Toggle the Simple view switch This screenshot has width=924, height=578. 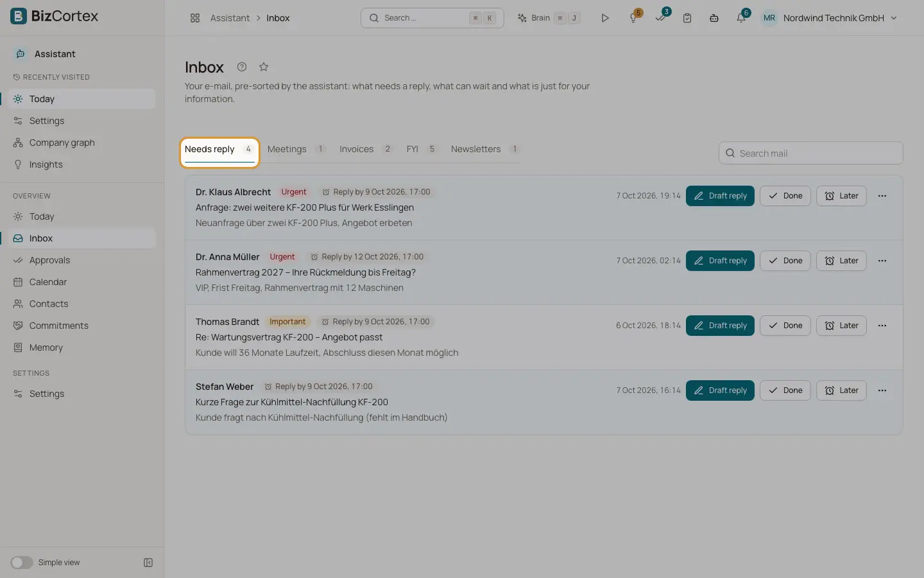(22, 563)
